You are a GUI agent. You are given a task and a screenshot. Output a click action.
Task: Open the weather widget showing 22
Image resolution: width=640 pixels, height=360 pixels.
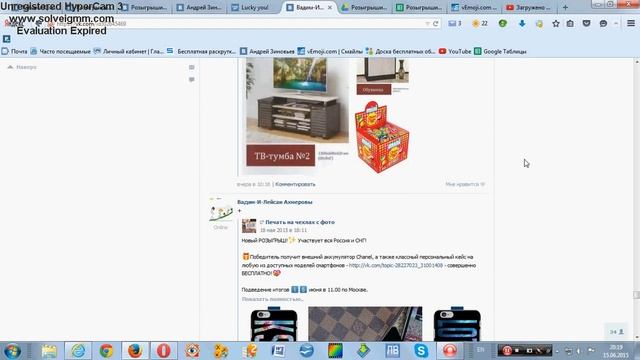tap(480, 24)
